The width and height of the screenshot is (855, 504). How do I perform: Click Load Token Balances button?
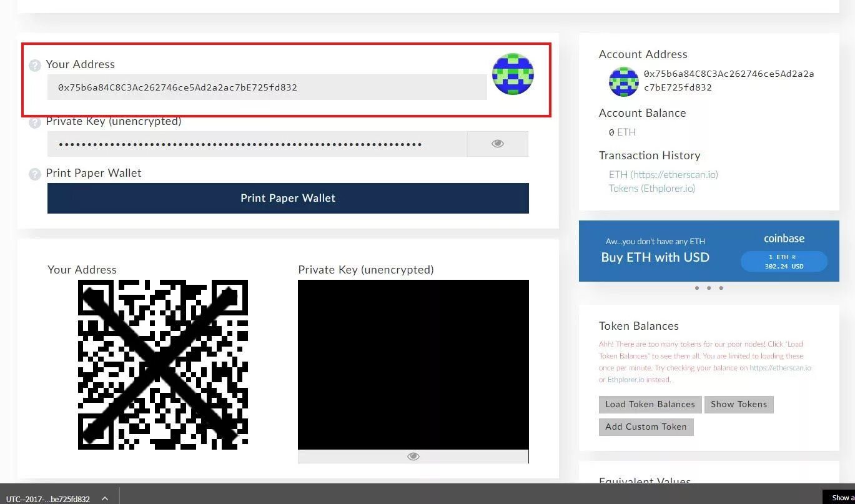[650, 404]
